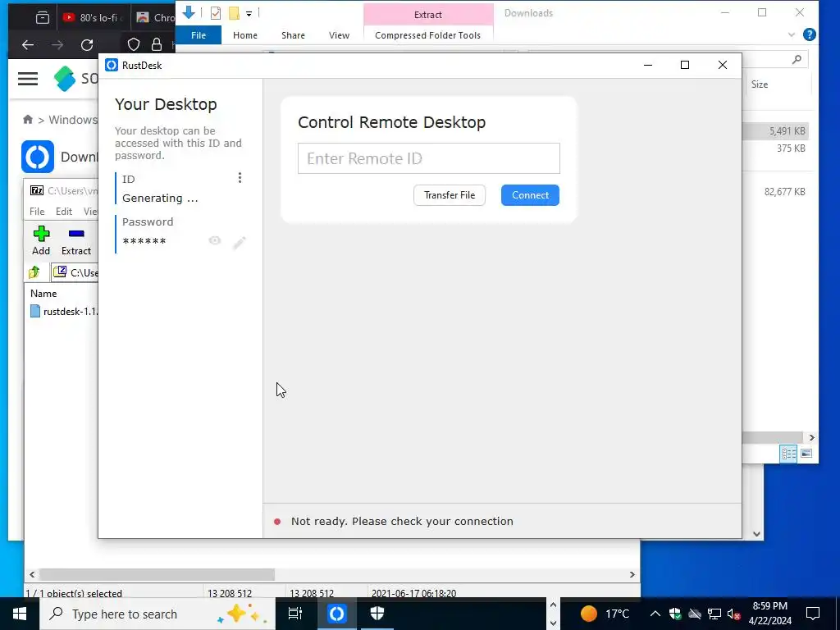Switch to the 80's lo-fi browser tab
Image resolution: width=840 pixels, height=630 pixels.
click(x=92, y=18)
